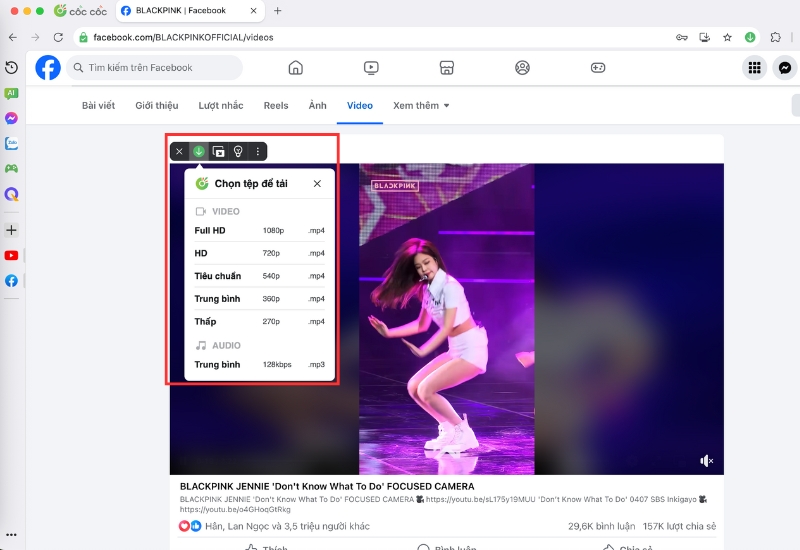Click the Cốc Cốc browser logo
Screen dimensions: 800x550
(81, 11)
